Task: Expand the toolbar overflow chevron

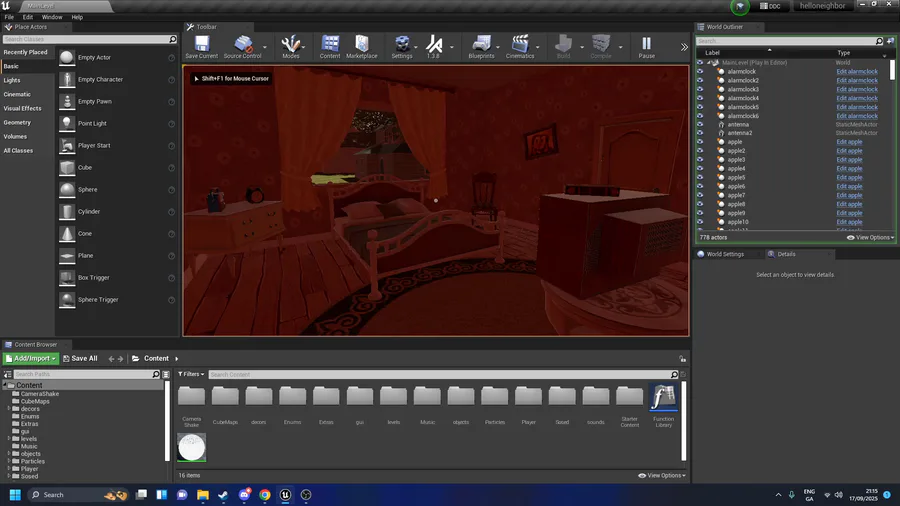Action: pyautogui.click(x=684, y=47)
